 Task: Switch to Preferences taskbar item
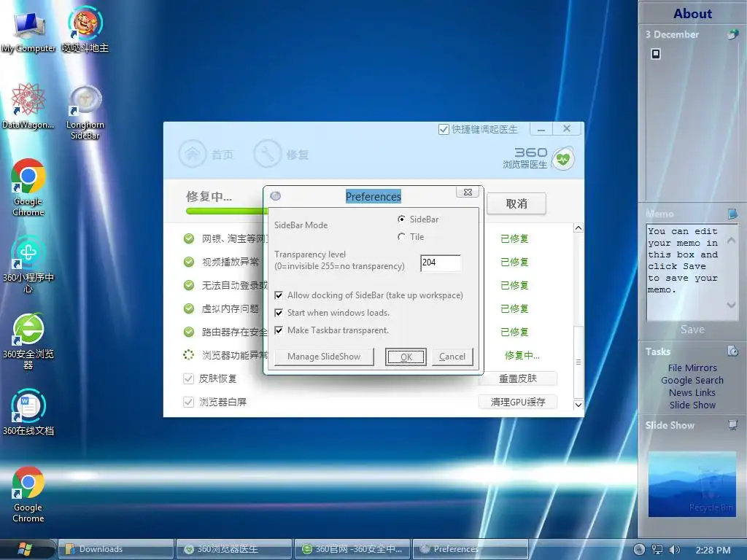pos(471,549)
